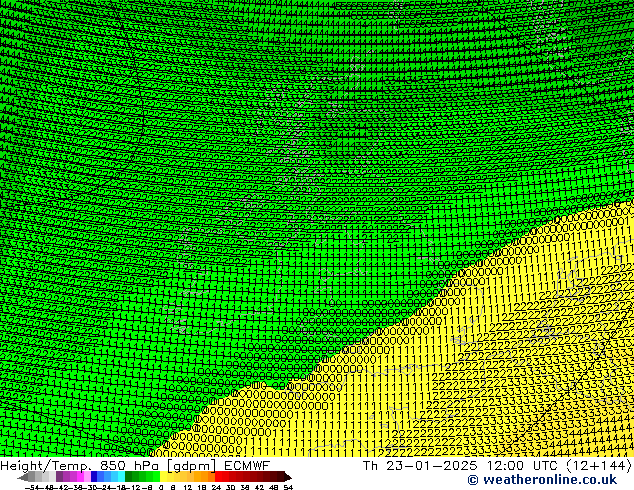Click the dark purple swatch above -42 in legend

[x=59, y=476]
